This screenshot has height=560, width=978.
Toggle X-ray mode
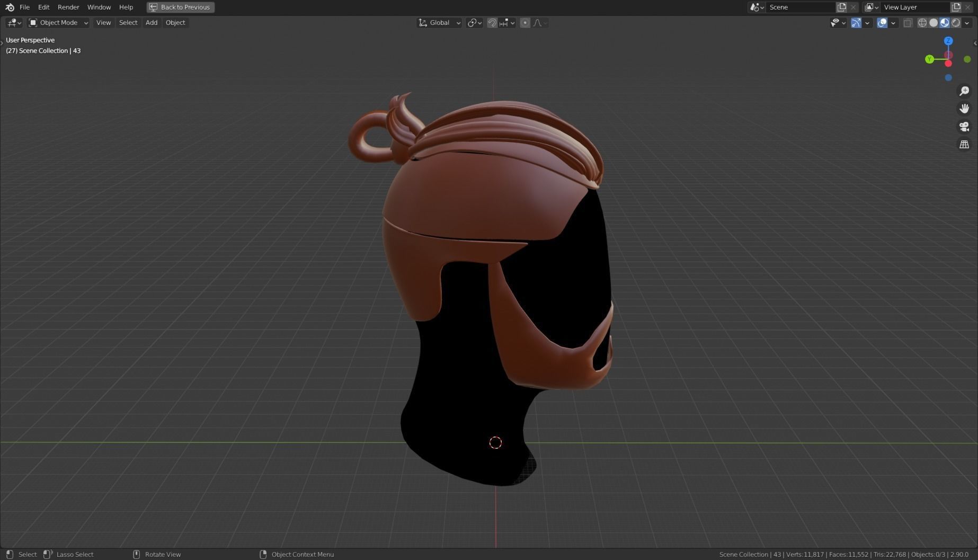pos(908,23)
